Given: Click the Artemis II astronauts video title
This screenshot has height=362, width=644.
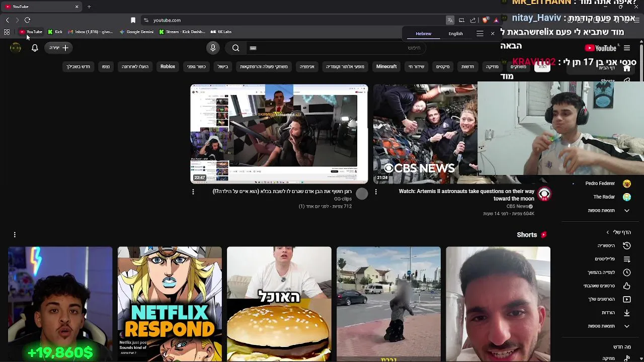Looking at the screenshot, I should pos(466,195).
